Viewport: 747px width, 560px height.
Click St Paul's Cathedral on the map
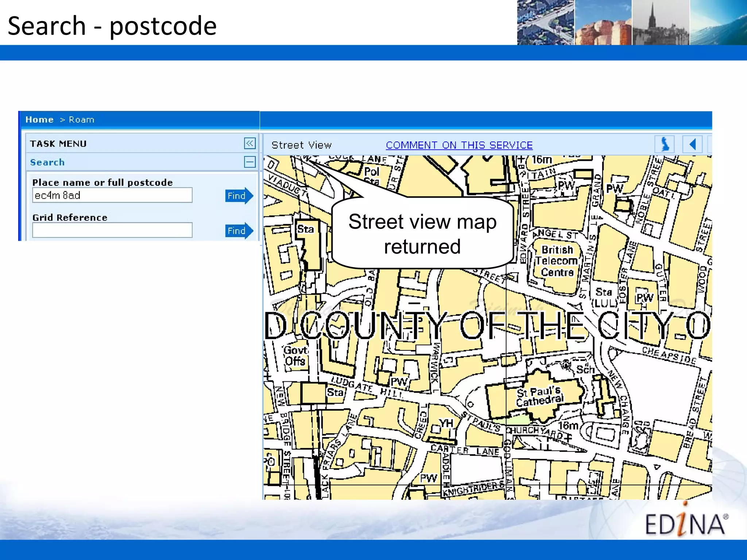[539, 397]
